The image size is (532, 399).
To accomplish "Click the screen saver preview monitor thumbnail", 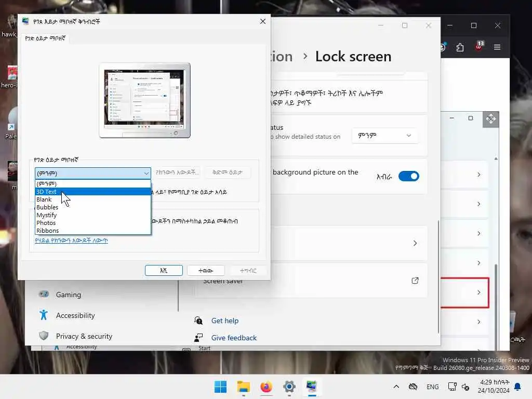I will (x=144, y=100).
